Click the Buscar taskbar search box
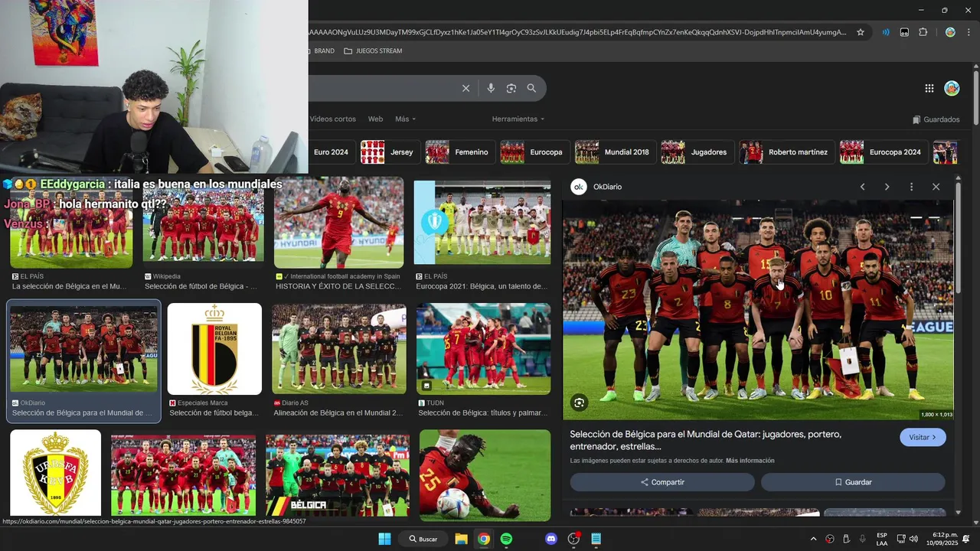 423,539
